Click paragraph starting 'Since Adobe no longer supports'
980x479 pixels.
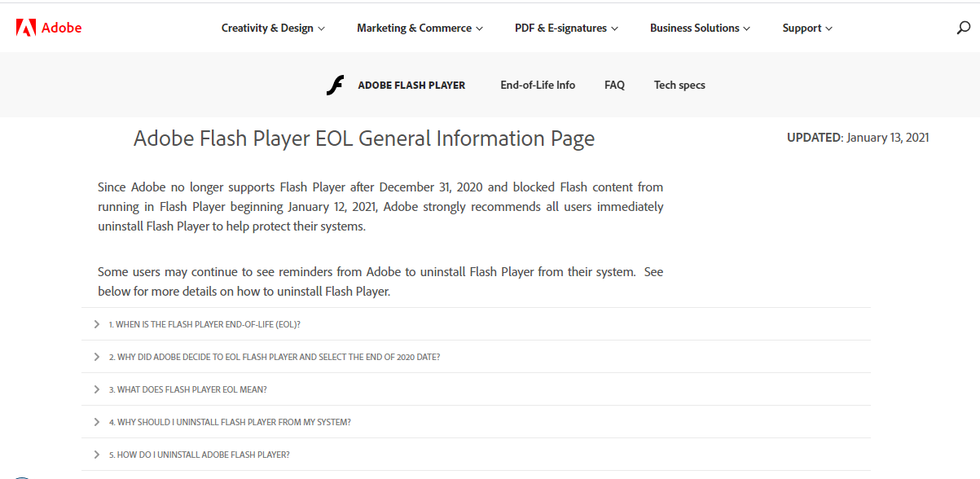click(380, 207)
